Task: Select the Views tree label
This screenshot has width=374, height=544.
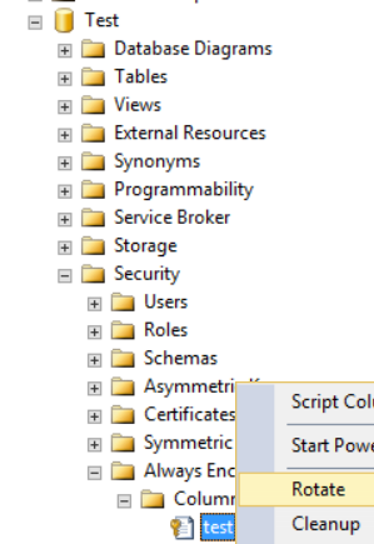Action: pos(138,104)
